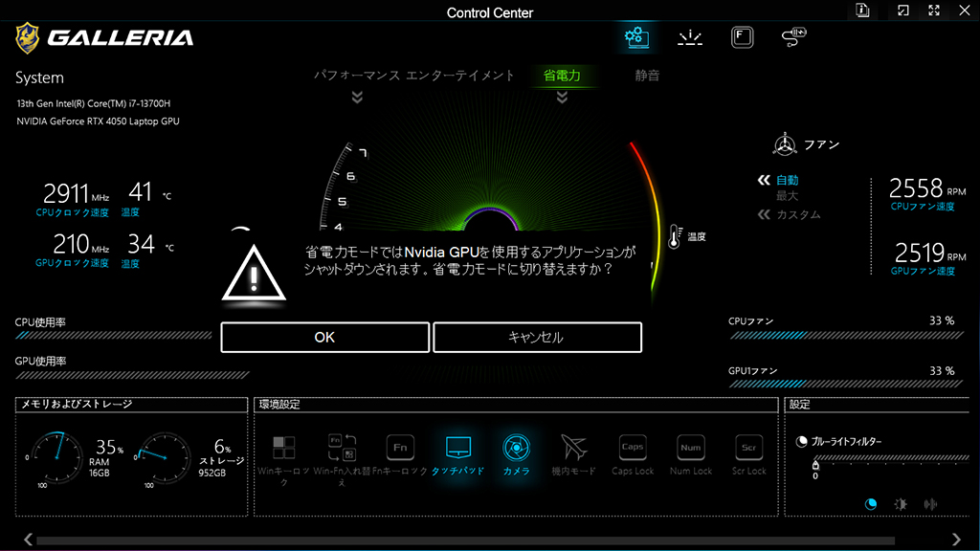
Task: Select the Blue Light Filter moon icon
Action: click(x=871, y=504)
